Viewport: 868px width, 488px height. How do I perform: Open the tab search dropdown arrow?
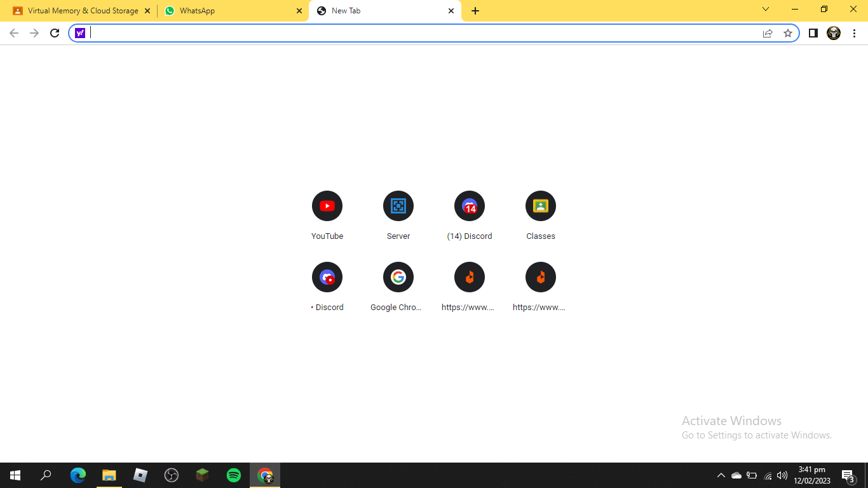coord(766,9)
